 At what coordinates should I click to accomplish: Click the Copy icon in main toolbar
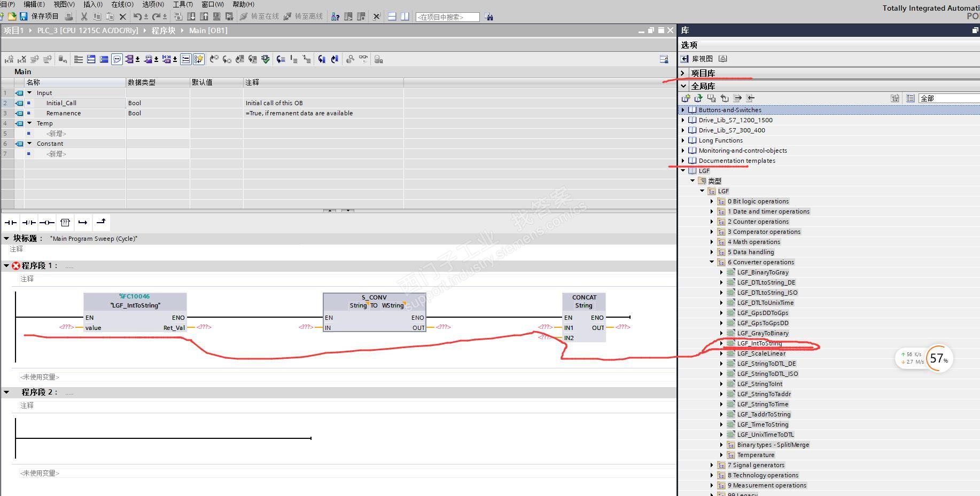(x=97, y=17)
